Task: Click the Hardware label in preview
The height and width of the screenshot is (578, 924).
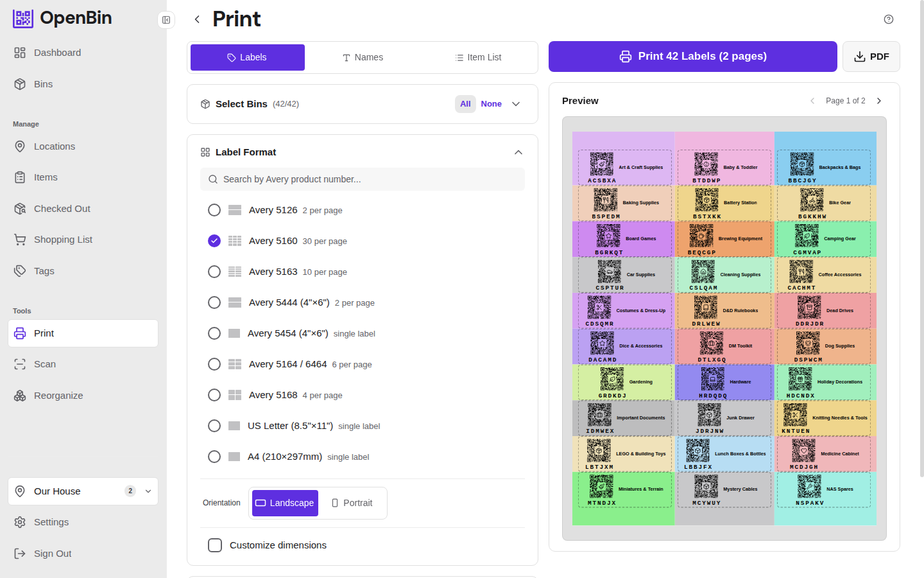Action: click(x=724, y=382)
